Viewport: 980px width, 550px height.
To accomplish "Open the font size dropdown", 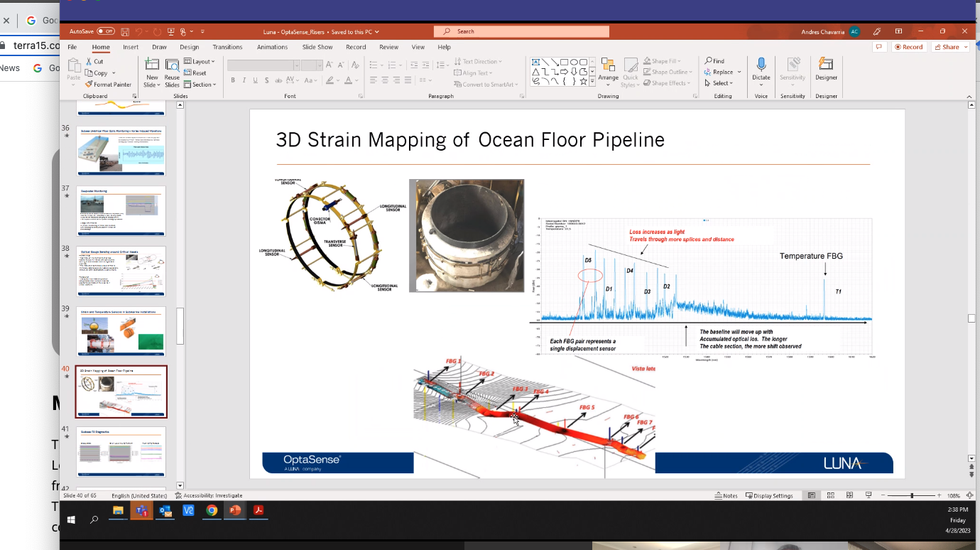I will [x=321, y=65].
